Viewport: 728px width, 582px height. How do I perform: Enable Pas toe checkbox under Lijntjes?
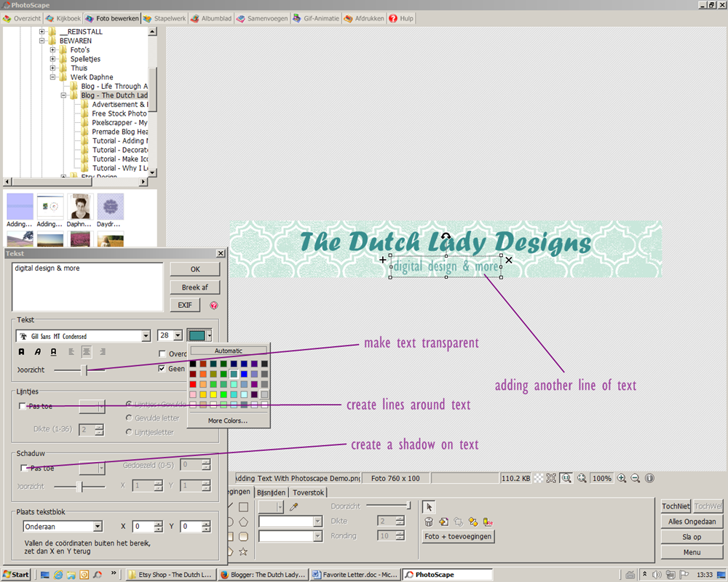22,406
